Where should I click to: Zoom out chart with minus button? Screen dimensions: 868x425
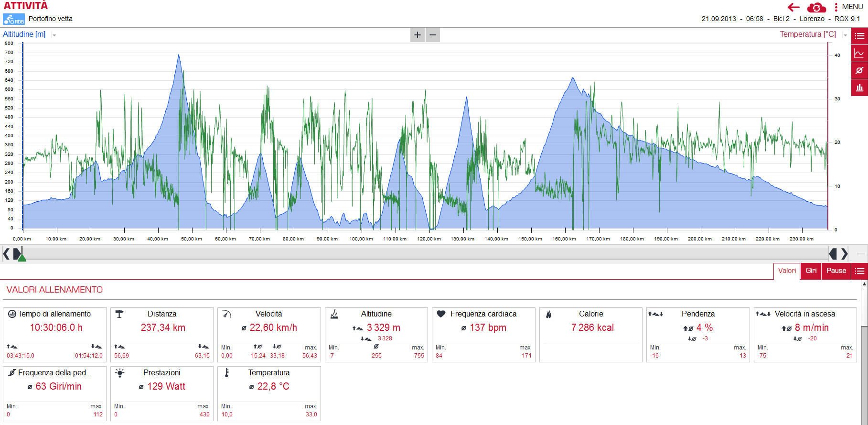click(x=433, y=35)
